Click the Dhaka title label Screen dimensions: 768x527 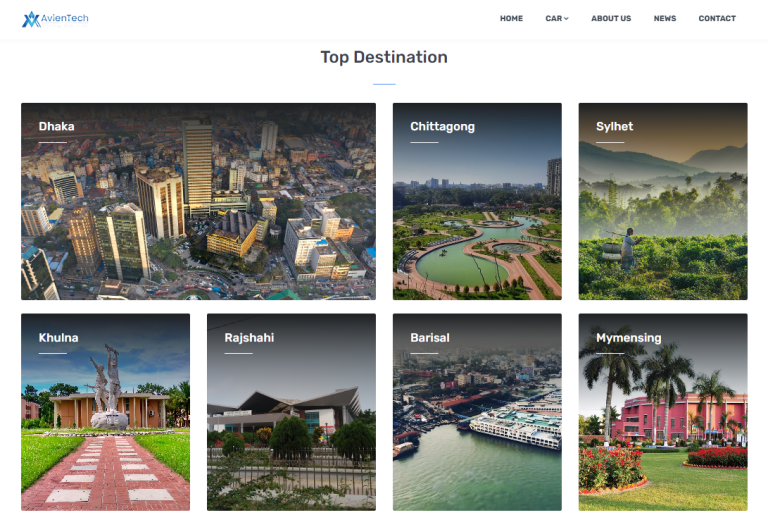(56, 126)
